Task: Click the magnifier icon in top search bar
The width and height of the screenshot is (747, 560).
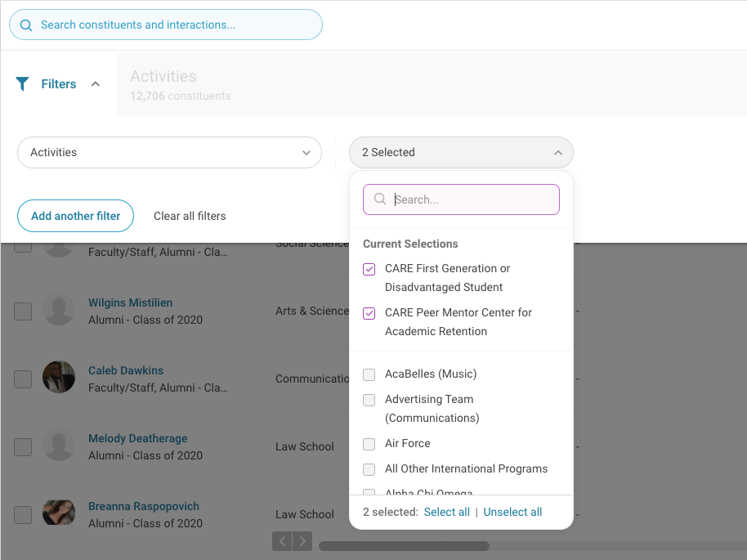Action: point(26,25)
